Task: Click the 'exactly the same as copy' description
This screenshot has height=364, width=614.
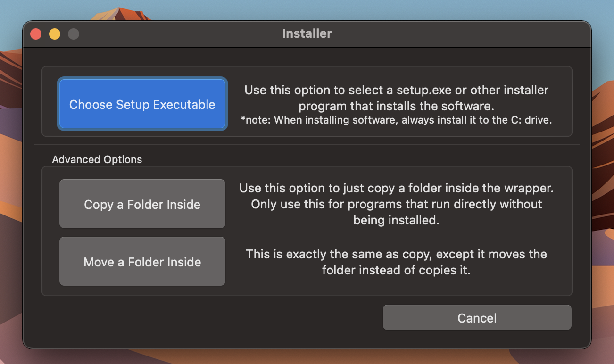Action: pyautogui.click(x=396, y=254)
